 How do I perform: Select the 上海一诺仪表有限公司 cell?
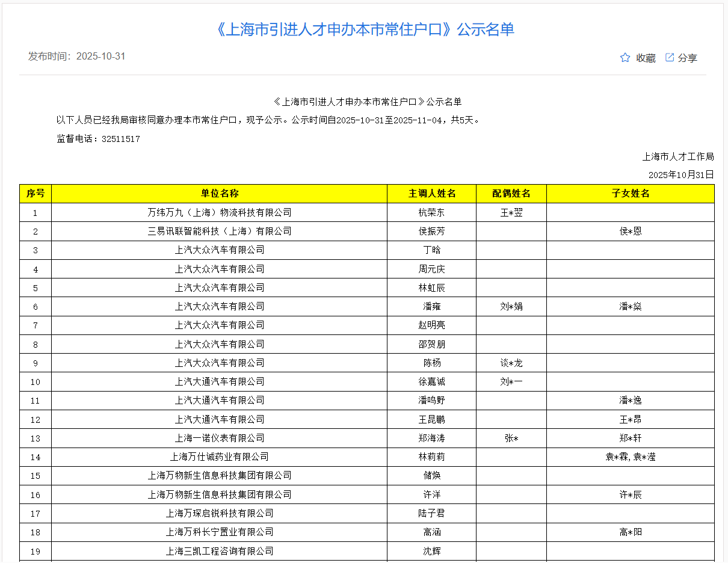220,438
